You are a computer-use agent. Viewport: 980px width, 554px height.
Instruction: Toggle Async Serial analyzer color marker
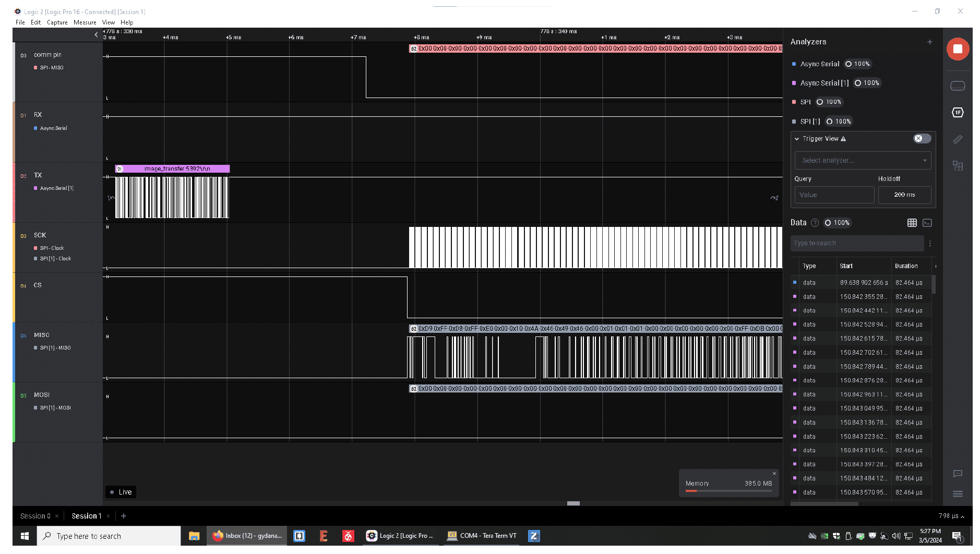coord(794,64)
